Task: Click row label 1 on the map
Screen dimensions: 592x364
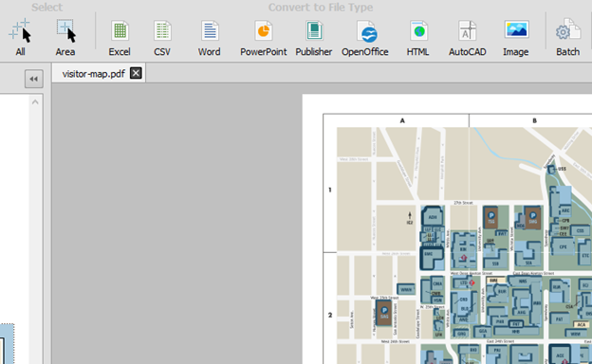Action: coord(330,190)
